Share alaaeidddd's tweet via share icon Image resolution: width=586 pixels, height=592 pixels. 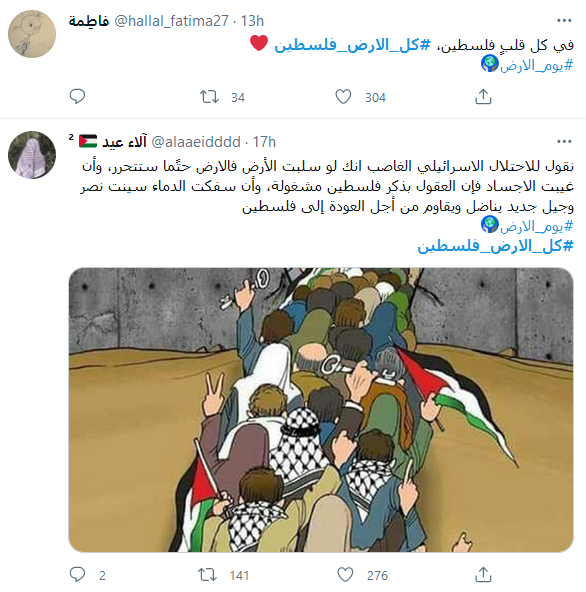pos(483,575)
